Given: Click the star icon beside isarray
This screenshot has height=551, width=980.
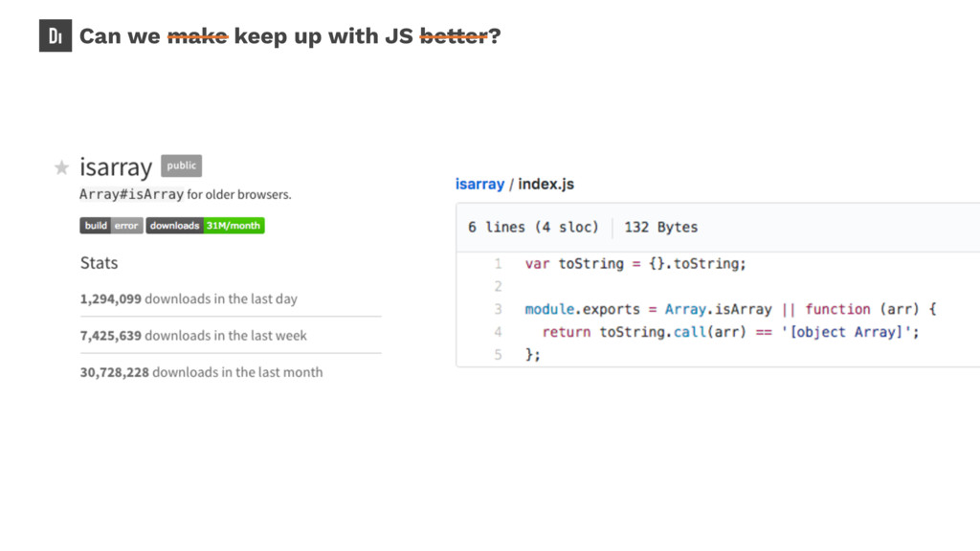Looking at the screenshot, I should click(x=61, y=167).
